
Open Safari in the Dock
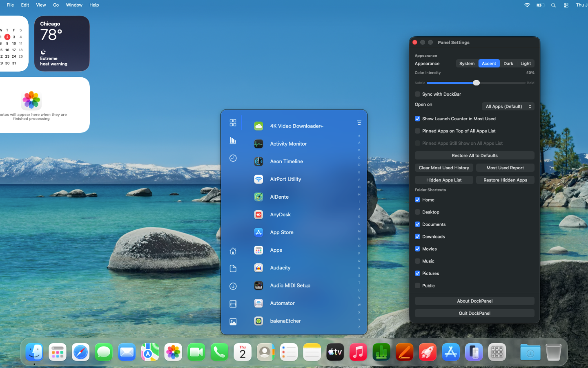click(80, 352)
